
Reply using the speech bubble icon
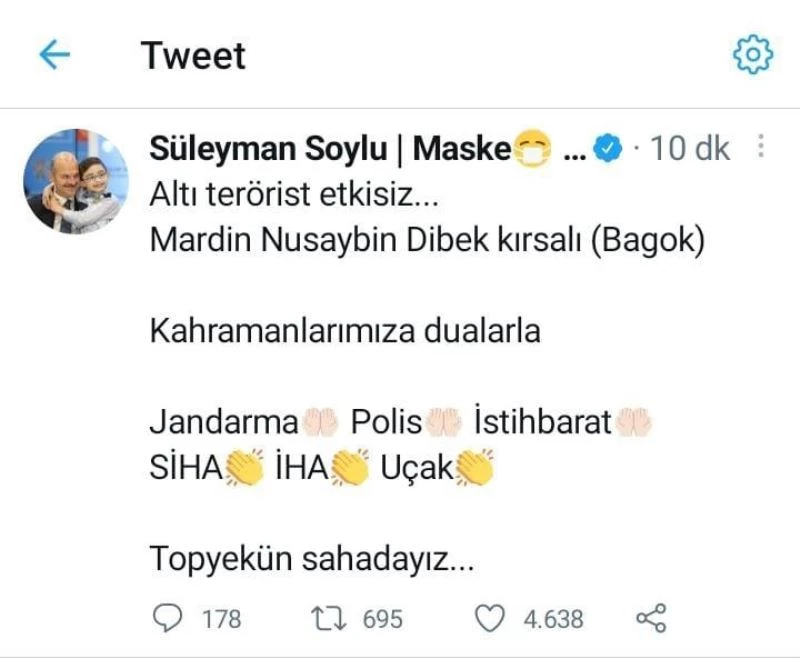coord(165,619)
